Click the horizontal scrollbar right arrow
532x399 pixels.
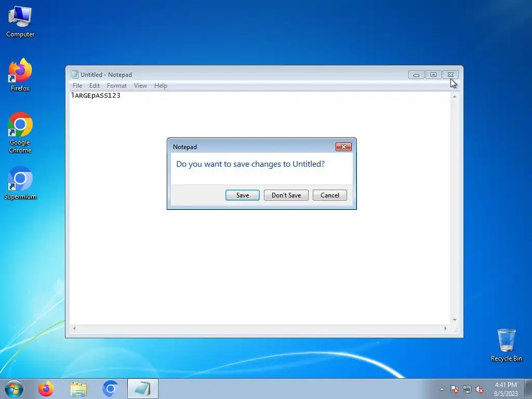pyautogui.click(x=445, y=328)
